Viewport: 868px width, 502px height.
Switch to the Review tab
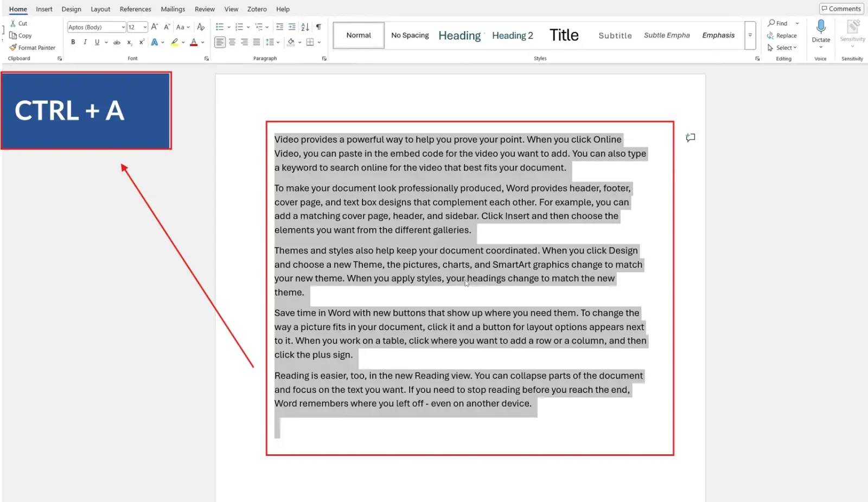pyautogui.click(x=205, y=9)
